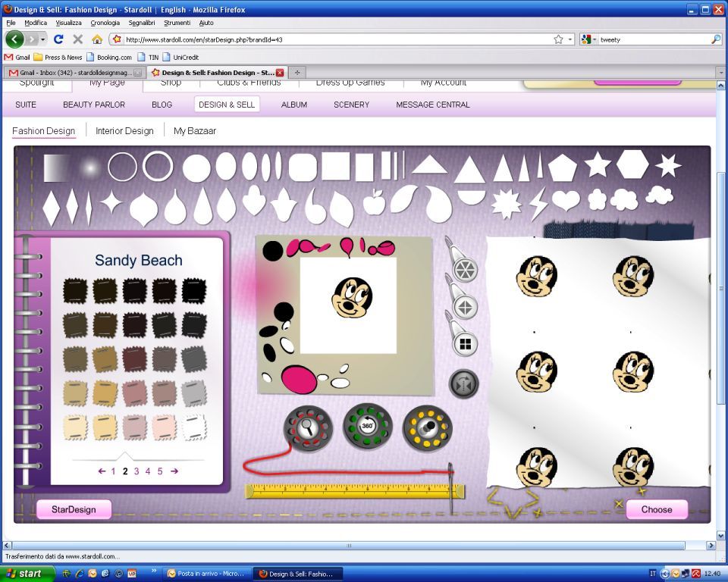Select the hexagonal pattern pin
This screenshot has height=582, width=728.
point(465,270)
